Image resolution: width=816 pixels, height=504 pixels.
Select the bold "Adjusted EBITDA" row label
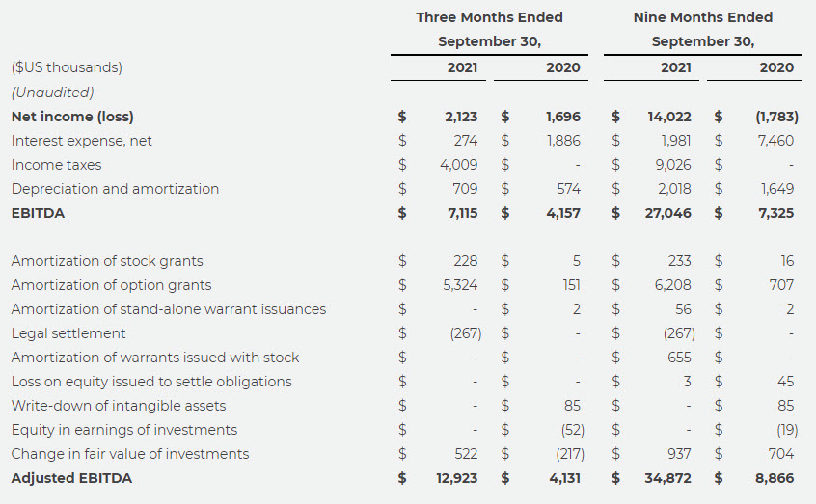click(x=71, y=478)
